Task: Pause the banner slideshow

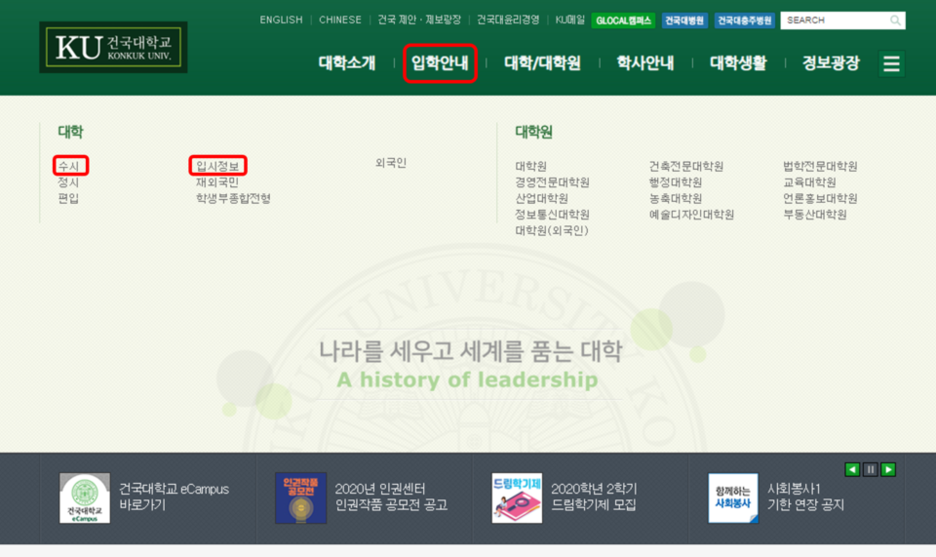Action: coord(870,470)
